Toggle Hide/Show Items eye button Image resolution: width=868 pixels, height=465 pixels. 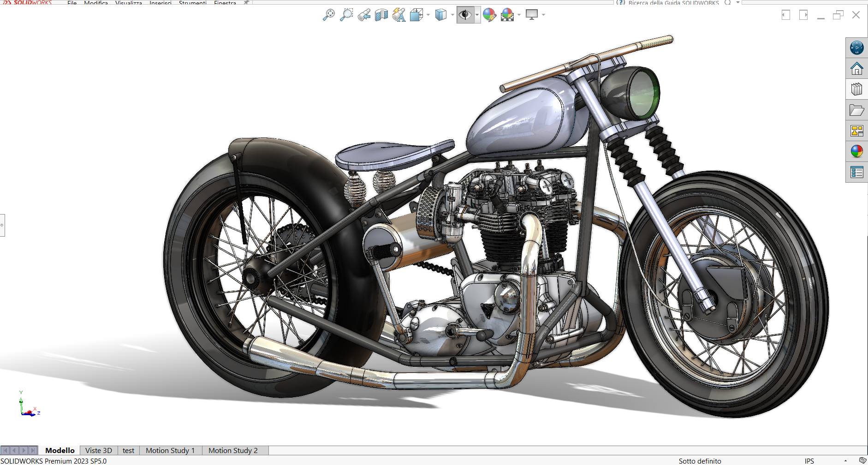(465, 15)
